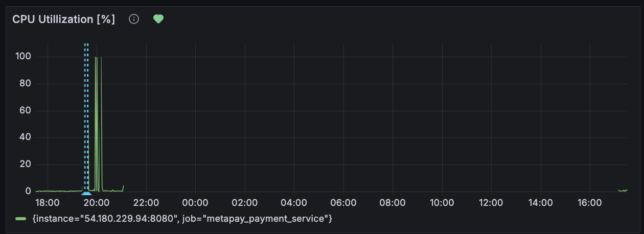This screenshot has width=644, height=234.
Task: Click the 02:00 x-axis label
Action: [x=244, y=203]
